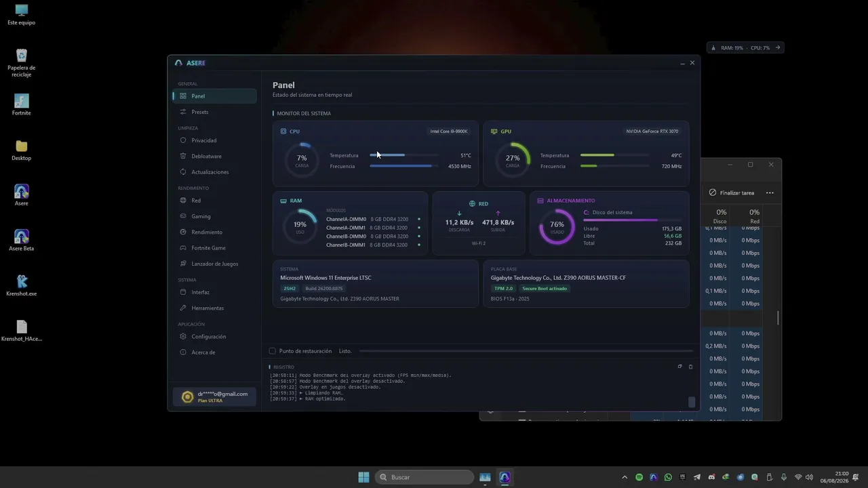
Task: Toggle the Punto de restauración checkbox
Action: click(273, 351)
